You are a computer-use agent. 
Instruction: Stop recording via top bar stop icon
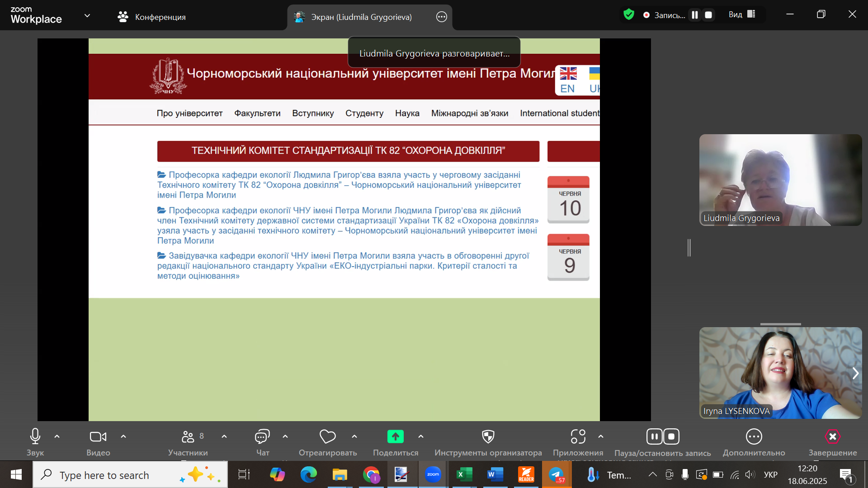tap(708, 15)
